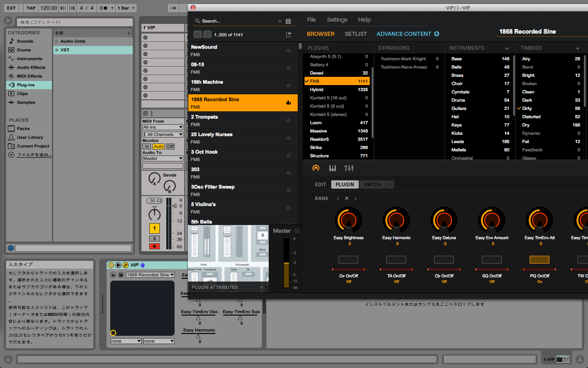Select FM8 in the plugins list
Image resolution: width=588 pixels, height=368 pixels.
337,81
